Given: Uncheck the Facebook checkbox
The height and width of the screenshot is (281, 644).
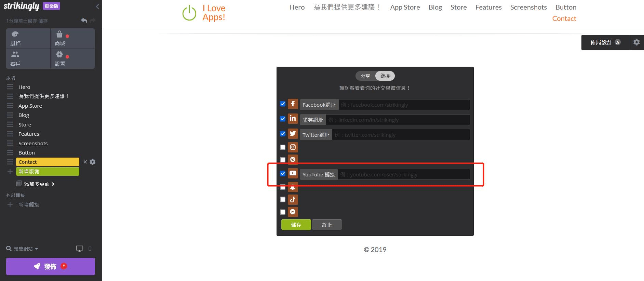Looking at the screenshot, I should click(283, 104).
